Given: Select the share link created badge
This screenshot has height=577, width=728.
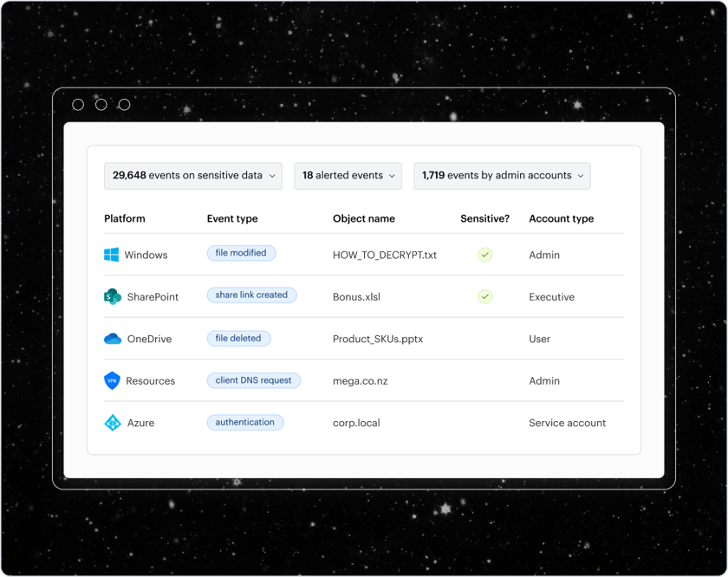Looking at the screenshot, I should pos(251,295).
